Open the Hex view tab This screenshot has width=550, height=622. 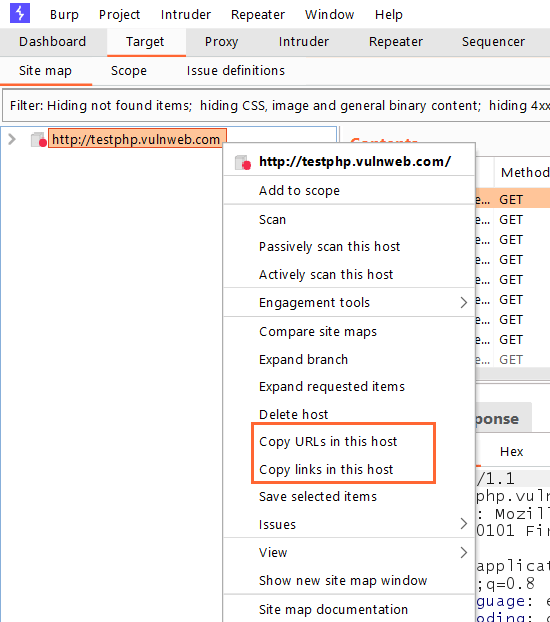click(512, 451)
